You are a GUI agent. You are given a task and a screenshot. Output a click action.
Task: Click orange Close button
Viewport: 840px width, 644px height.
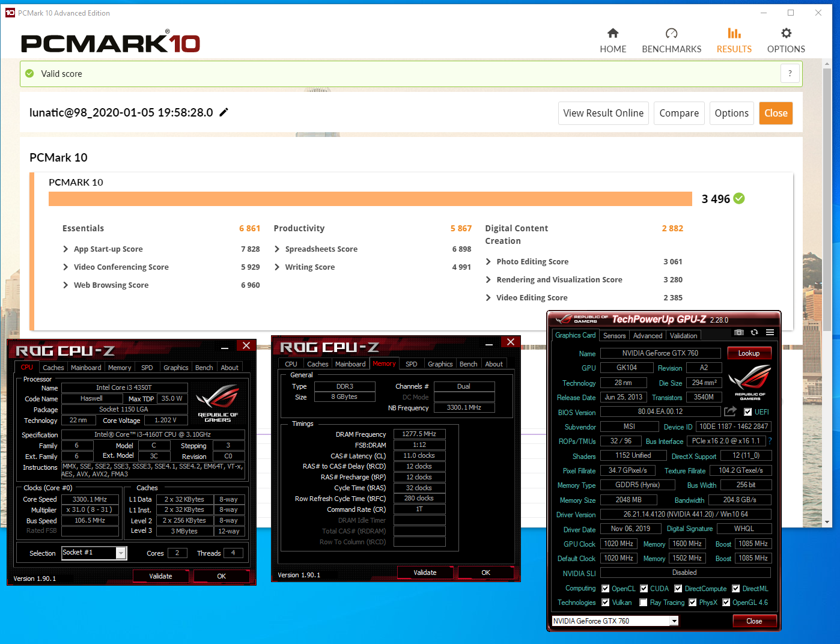[776, 113]
